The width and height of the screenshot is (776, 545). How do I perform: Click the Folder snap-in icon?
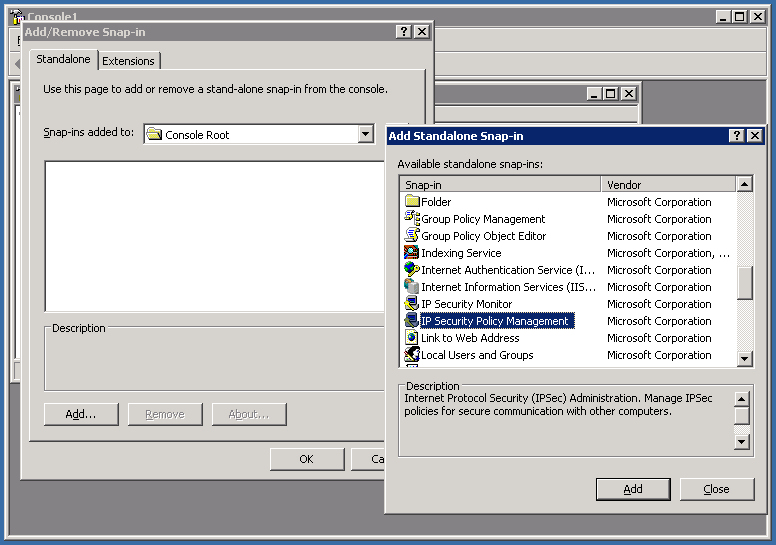411,202
